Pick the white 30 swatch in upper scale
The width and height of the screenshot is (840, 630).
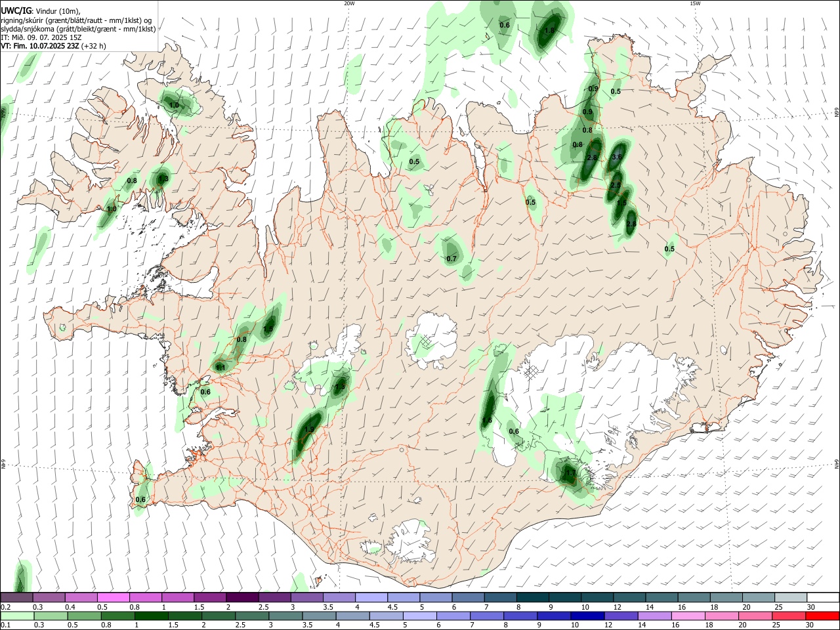pos(823,597)
